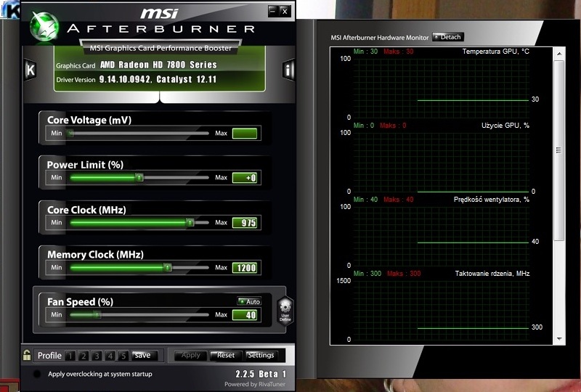The width and height of the screenshot is (581, 392).
Task: Click the Taktowanie rdzenia graph
Action: click(x=441, y=310)
